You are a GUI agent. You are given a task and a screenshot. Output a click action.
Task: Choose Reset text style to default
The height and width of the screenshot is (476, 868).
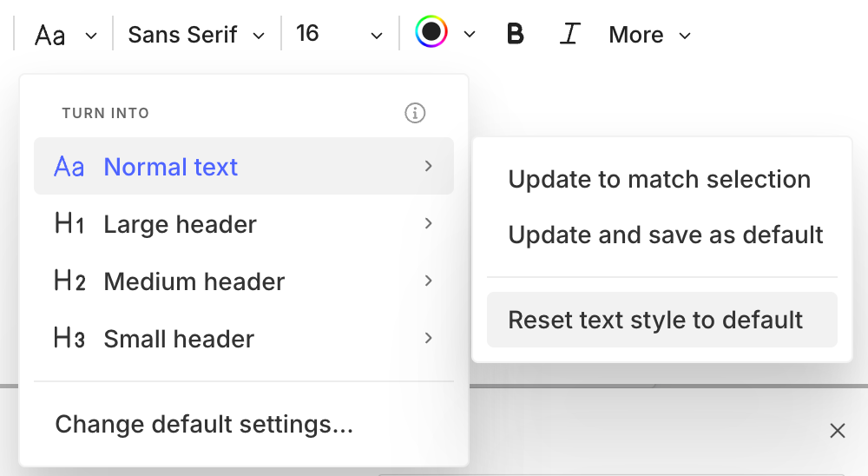click(x=662, y=320)
